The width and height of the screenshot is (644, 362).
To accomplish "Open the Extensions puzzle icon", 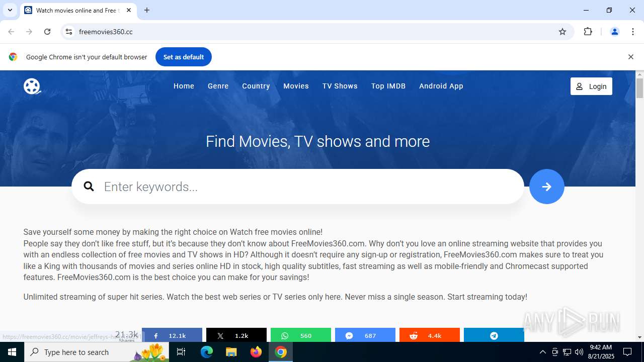I will [588, 32].
